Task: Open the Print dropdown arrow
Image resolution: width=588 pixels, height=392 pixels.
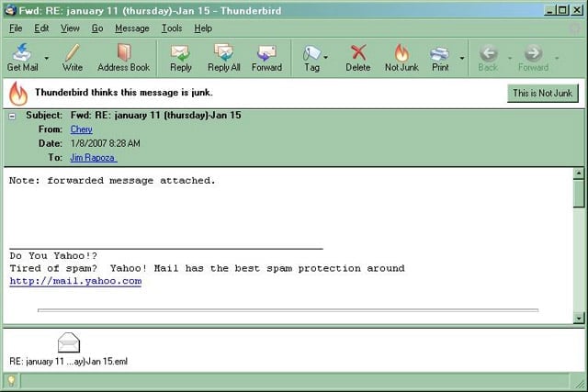Action: coord(462,58)
